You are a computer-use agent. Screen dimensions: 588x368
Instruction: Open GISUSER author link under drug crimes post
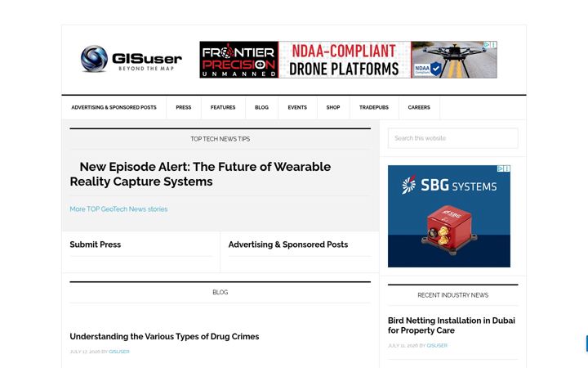pos(119,352)
